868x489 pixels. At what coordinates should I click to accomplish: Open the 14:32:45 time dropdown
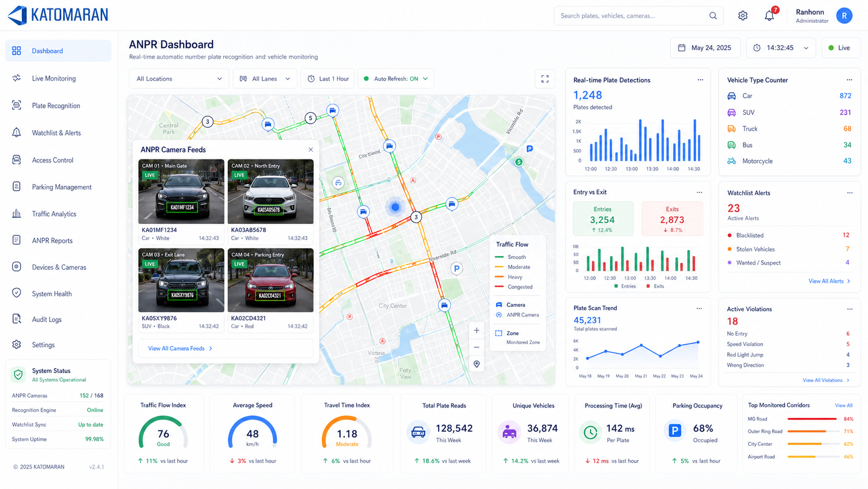(781, 48)
